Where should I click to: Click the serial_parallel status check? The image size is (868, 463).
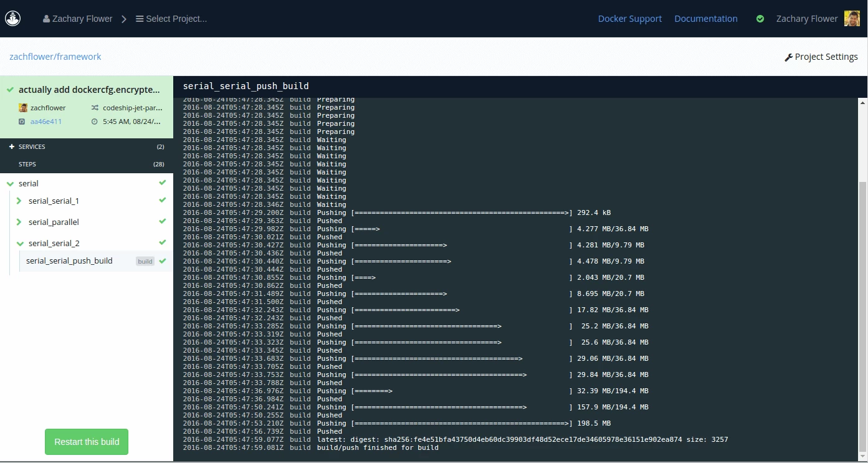tap(163, 221)
